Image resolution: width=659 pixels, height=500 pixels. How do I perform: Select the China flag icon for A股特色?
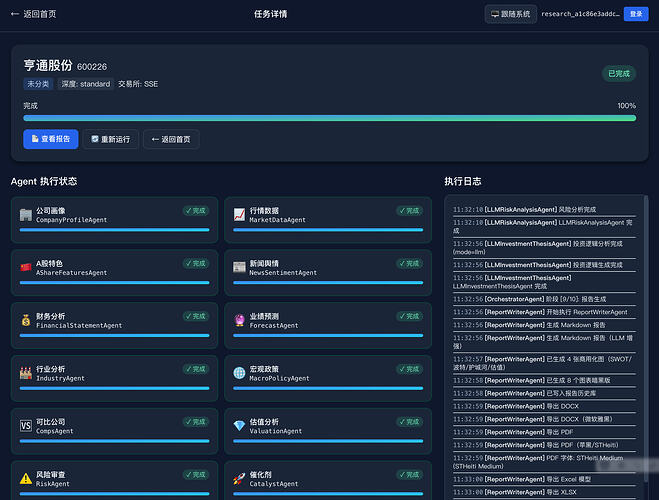tap(26, 268)
